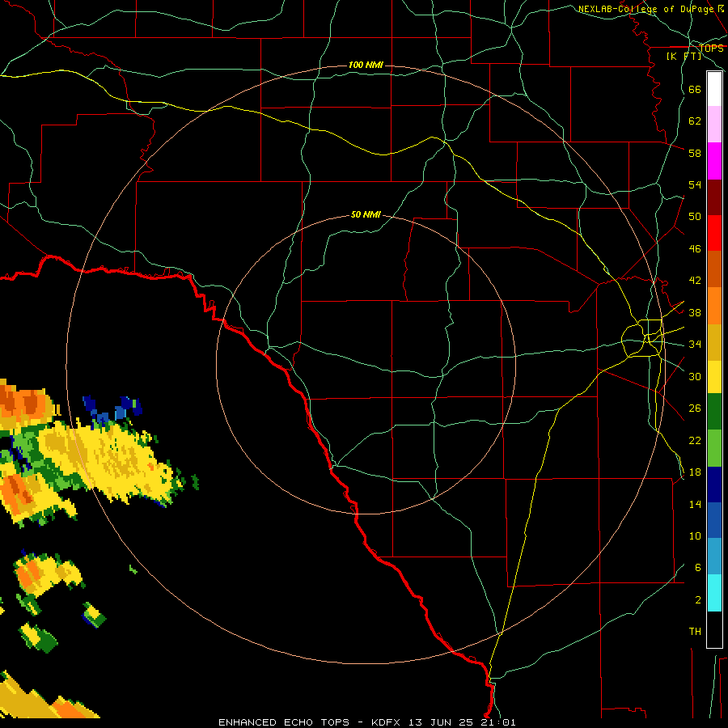Click the magenta legend swatch
This screenshot has height=728, width=728.
714,161
